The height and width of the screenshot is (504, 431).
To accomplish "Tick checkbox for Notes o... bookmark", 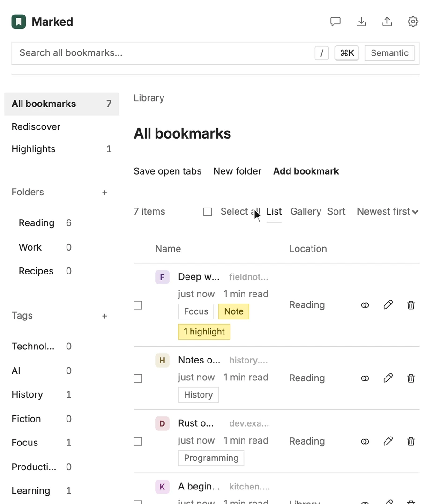I will 138,378.
